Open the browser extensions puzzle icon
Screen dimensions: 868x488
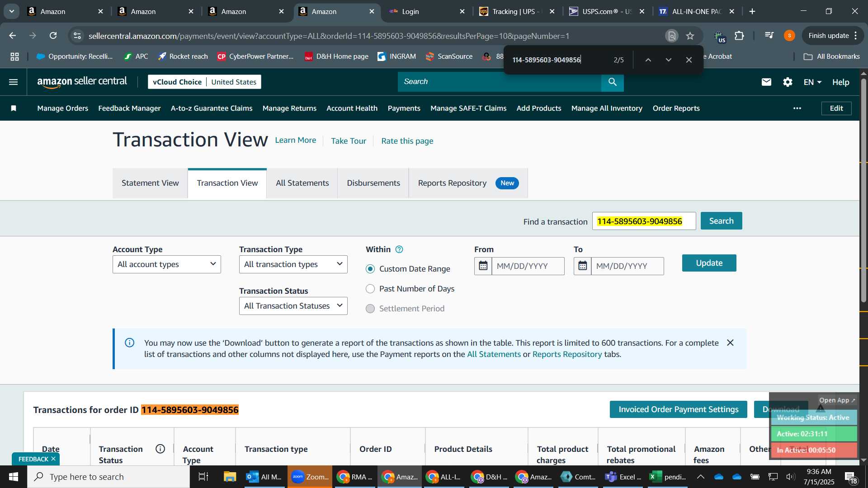(x=739, y=36)
